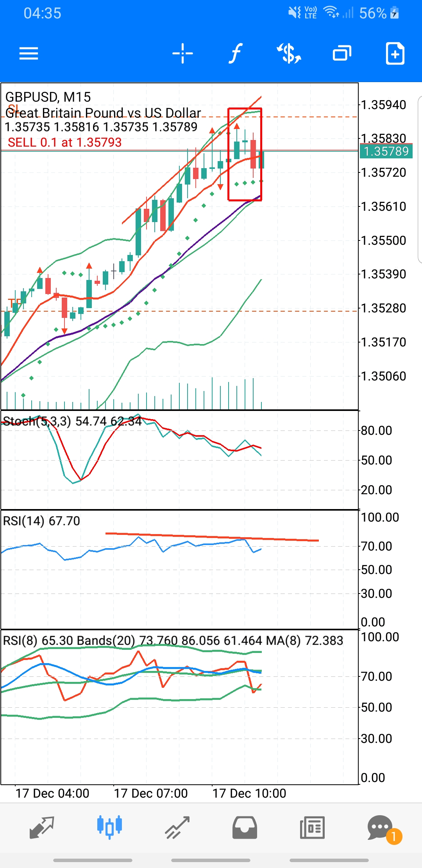Create a new order icon
Screen dimensions: 422x868
click(x=395, y=53)
